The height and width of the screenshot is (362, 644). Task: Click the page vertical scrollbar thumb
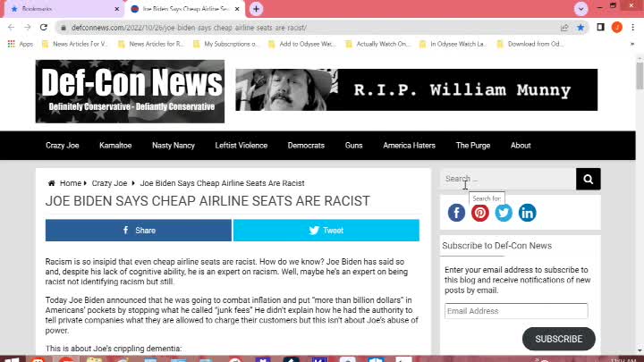(640, 75)
